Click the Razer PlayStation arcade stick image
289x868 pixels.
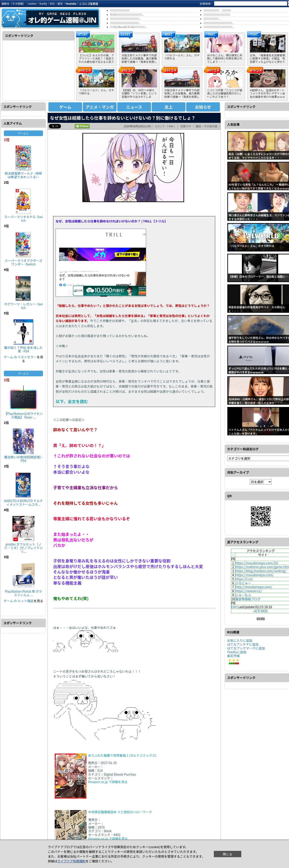[x=23, y=398]
